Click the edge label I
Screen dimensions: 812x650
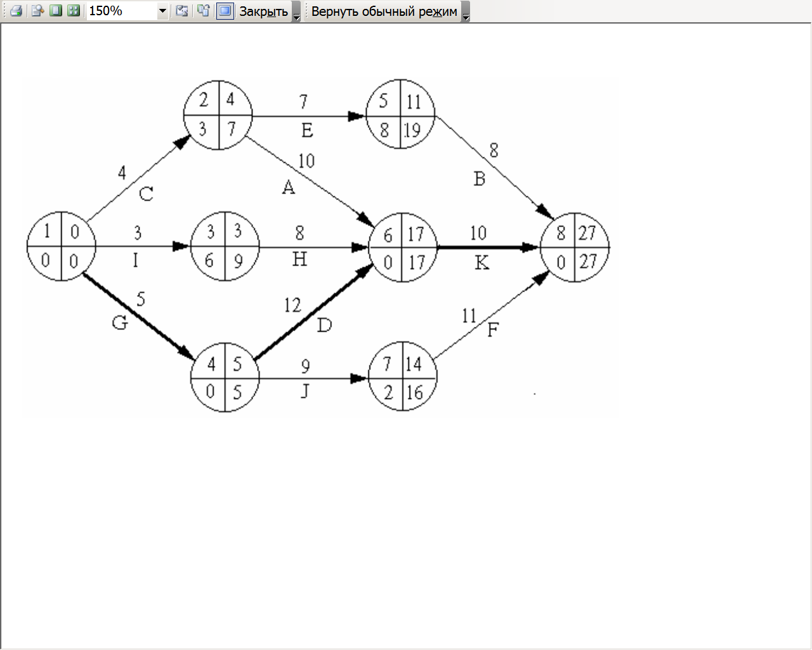click(135, 260)
